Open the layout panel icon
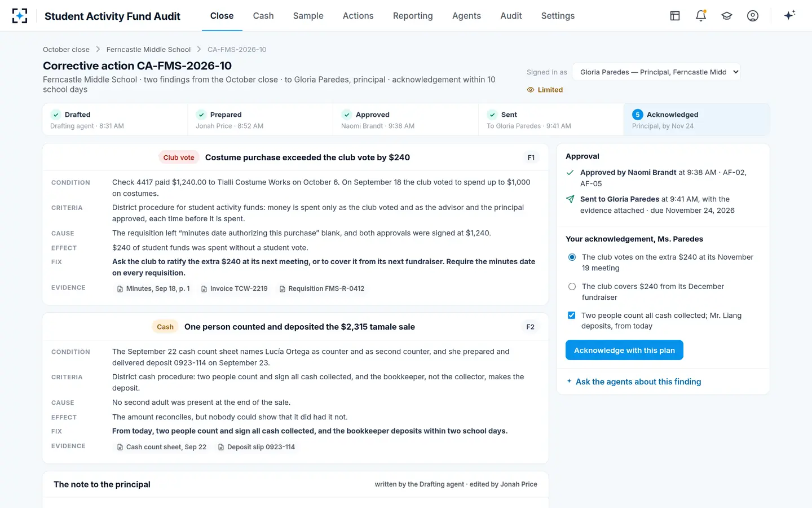Screen dimensions: 812x508 point(675,16)
